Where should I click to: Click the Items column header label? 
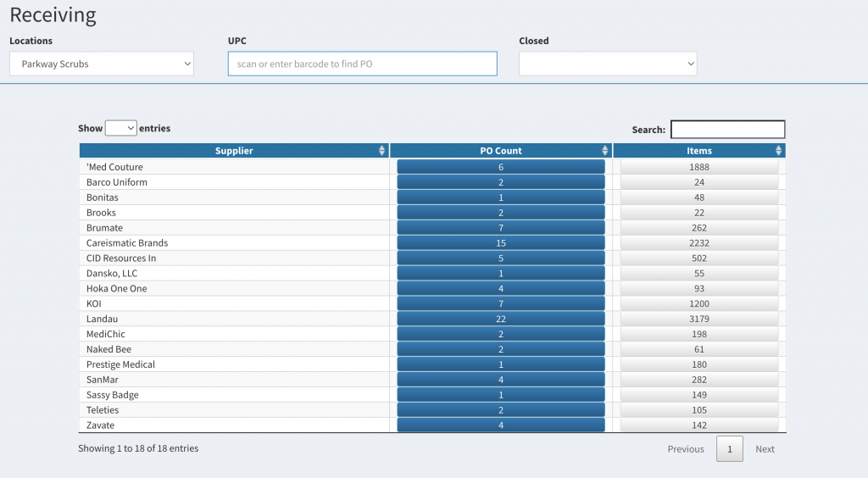[x=699, y=151]
